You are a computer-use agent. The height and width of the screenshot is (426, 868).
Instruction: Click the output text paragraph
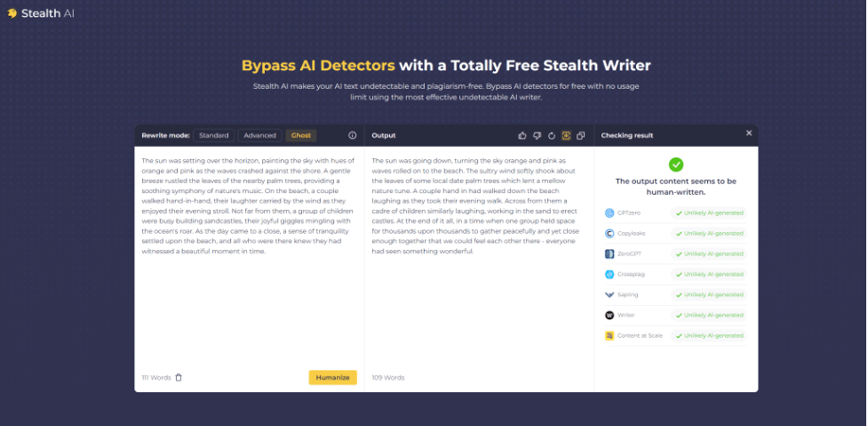(x=475, y=205)
